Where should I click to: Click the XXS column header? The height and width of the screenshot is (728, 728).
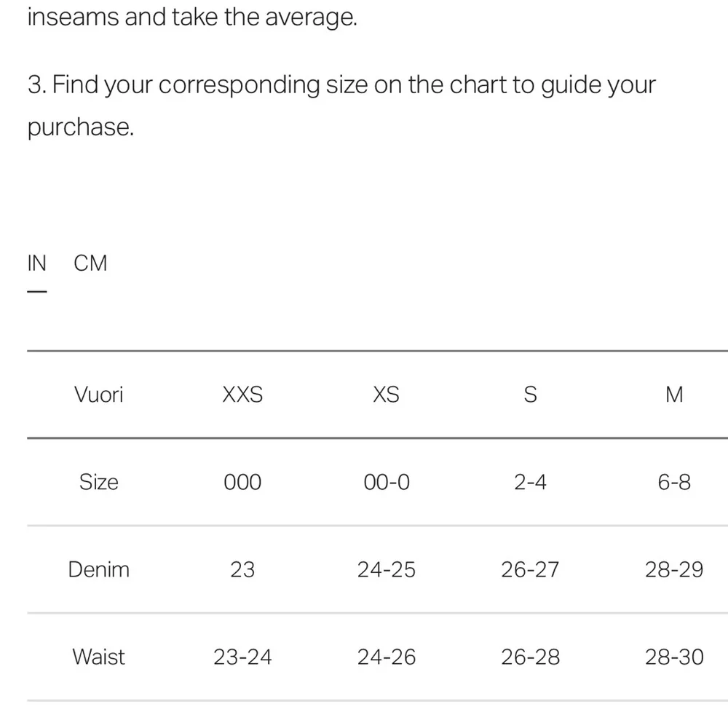[x=242, y=395]
